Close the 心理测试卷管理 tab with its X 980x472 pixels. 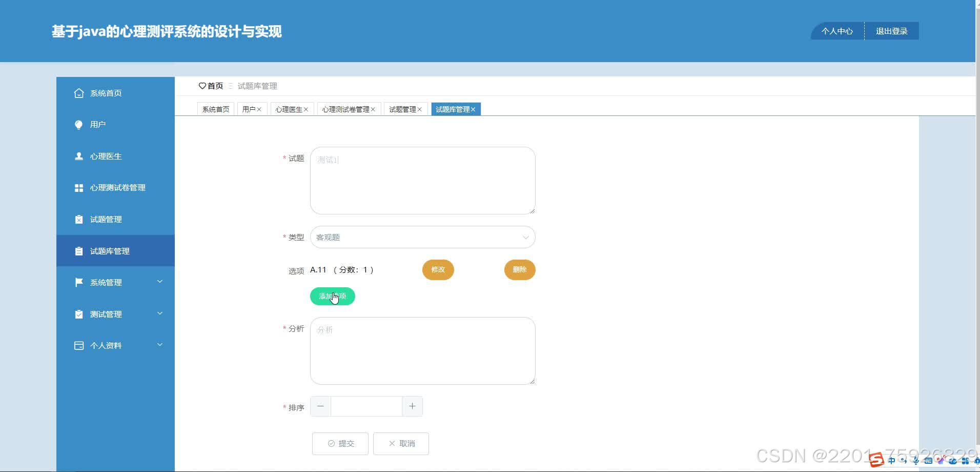(373, 109)
